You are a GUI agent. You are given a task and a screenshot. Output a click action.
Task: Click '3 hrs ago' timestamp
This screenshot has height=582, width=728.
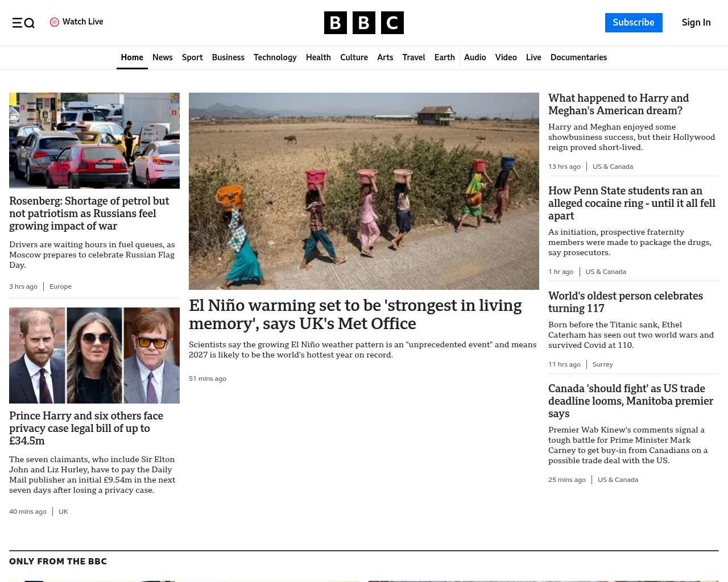click(x=23, y=286)
